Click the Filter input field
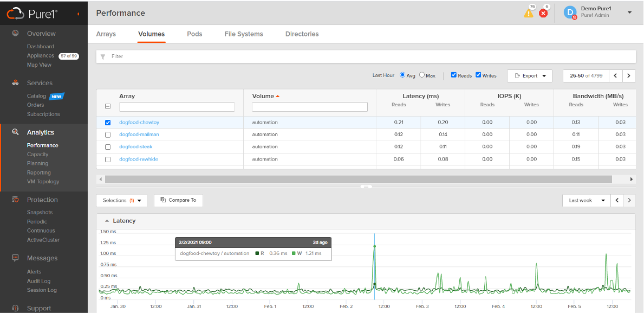 coord(366,57)
